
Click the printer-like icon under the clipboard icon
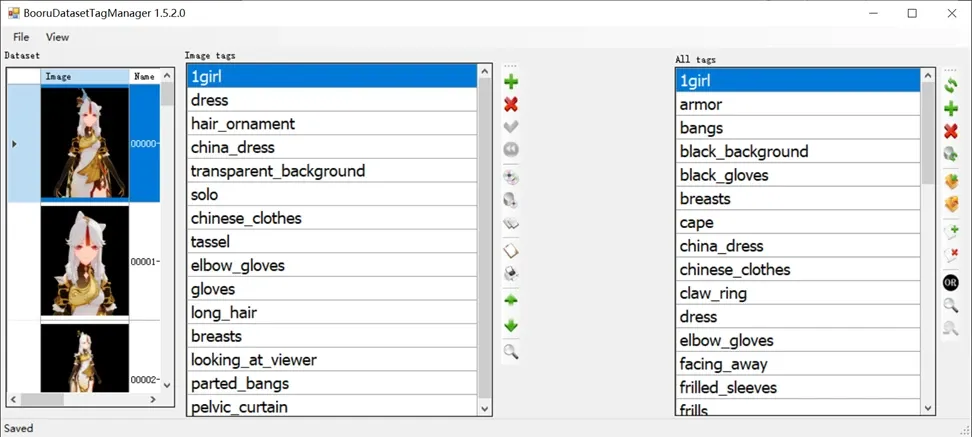click(x=511, y=273)
